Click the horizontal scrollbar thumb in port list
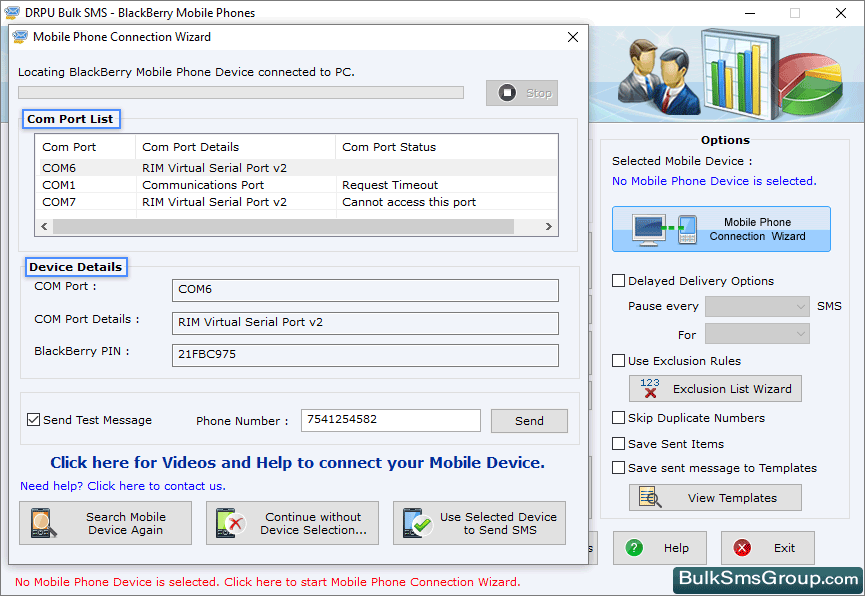This screenshot has height=596, width=865. 284,226
